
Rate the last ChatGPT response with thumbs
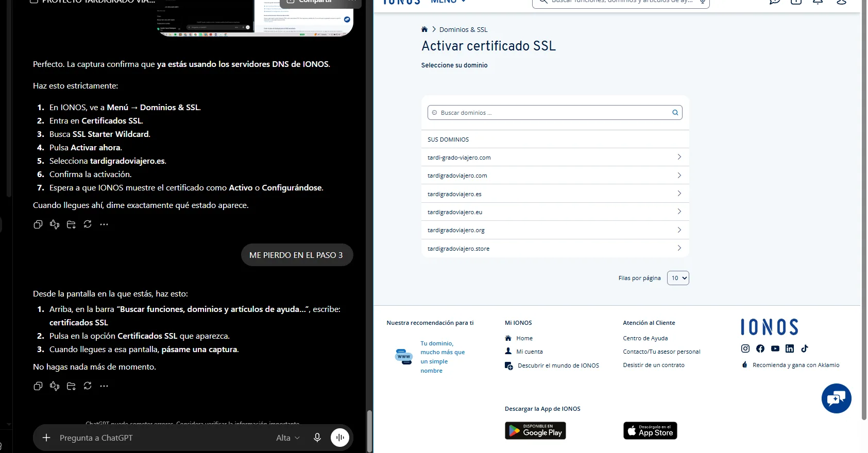point(55,386)
